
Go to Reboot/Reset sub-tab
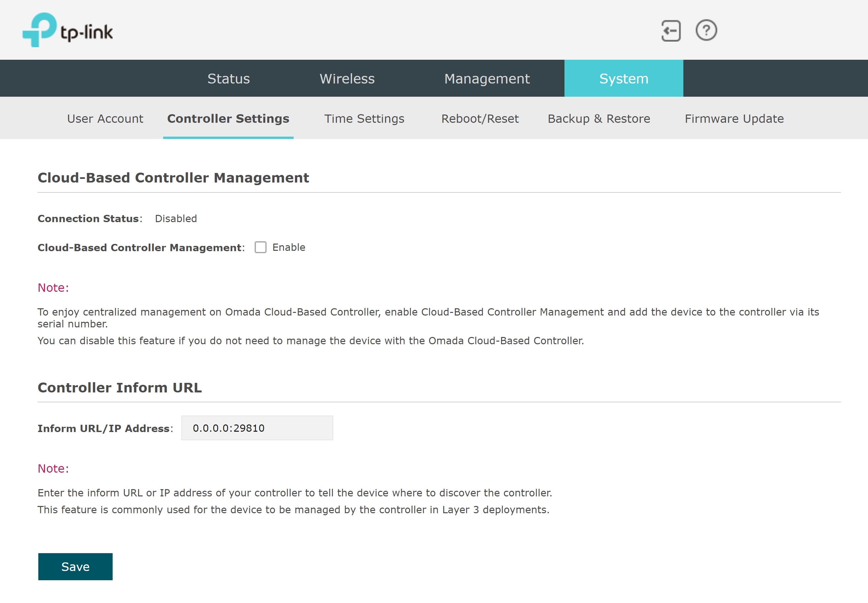pos(480,118)
